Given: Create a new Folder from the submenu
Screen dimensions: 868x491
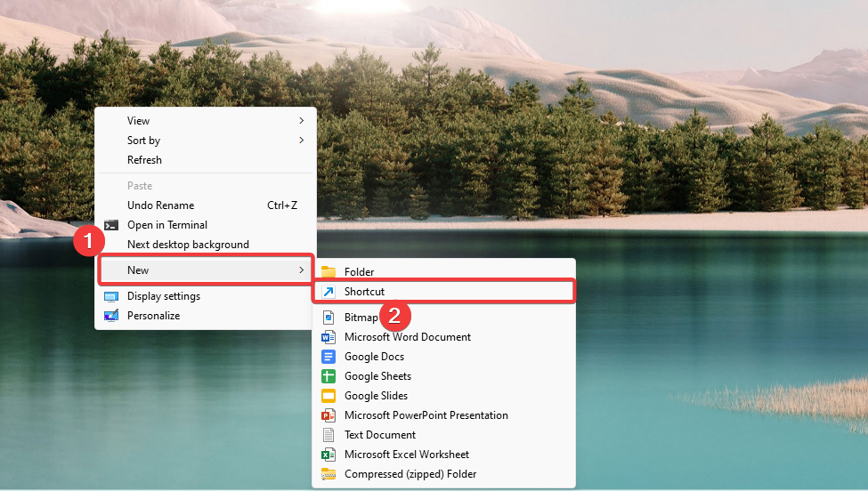Looking at the screenshot, I should [x=443, y=271].
